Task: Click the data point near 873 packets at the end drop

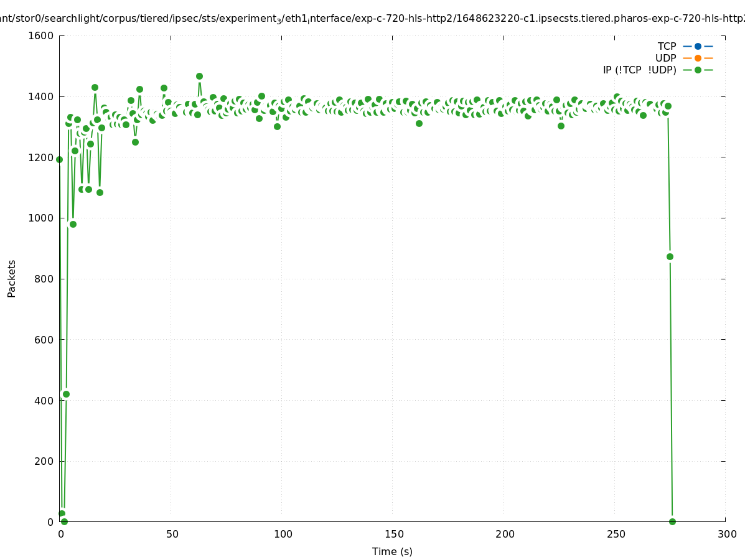Action: tap(670, 256)
